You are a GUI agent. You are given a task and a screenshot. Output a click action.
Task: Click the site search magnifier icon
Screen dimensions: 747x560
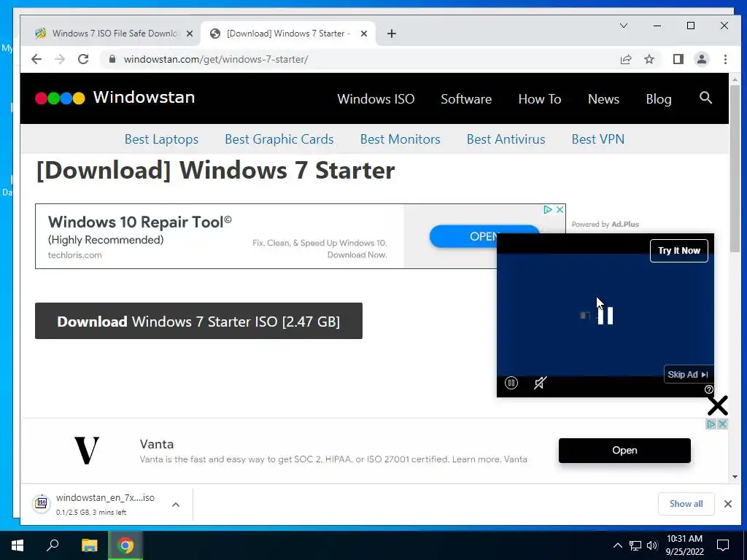(705, 98)
